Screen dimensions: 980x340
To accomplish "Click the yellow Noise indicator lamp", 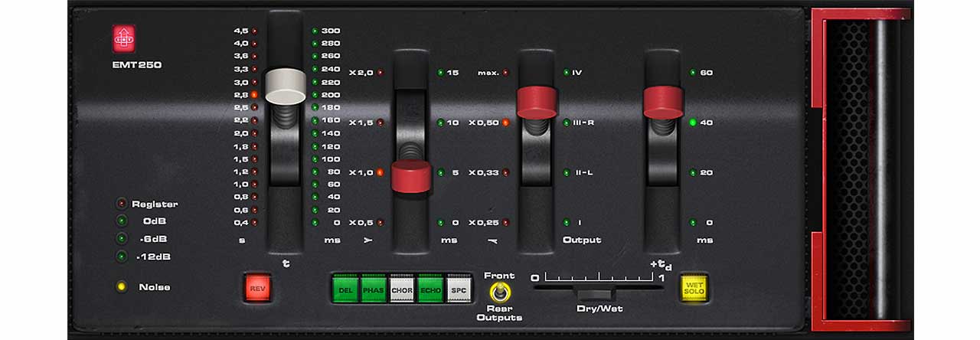I will click(x=121, y=287).
